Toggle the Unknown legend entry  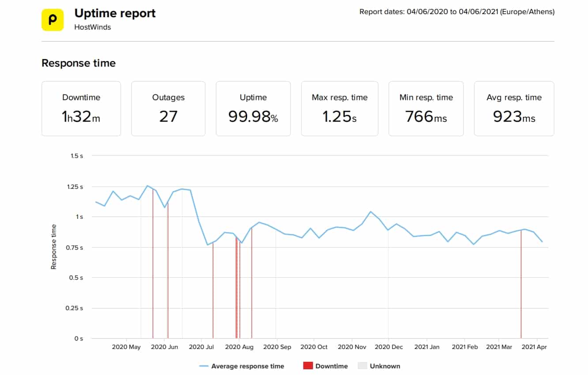(x=379, y=366)
